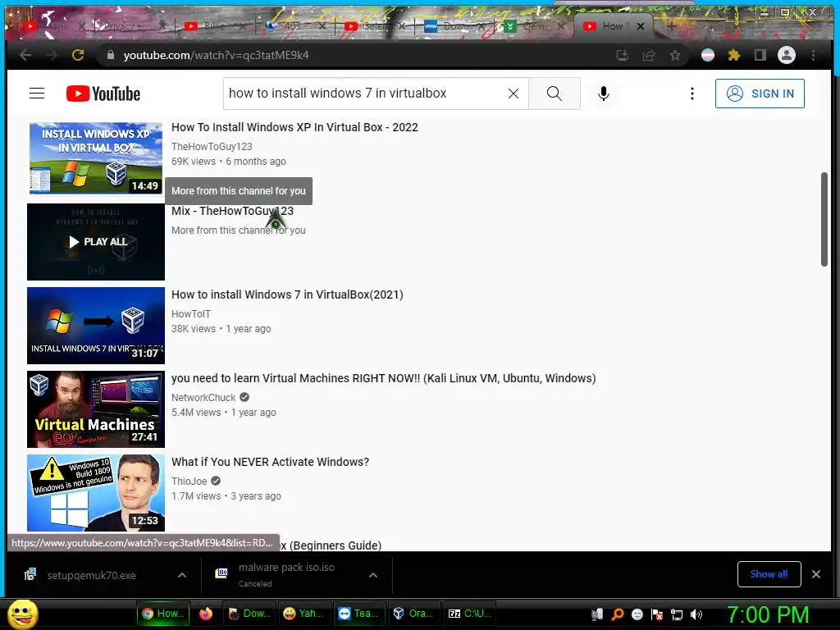View site info via padlock icon
The image size is (840, 630).
point(111,55)
